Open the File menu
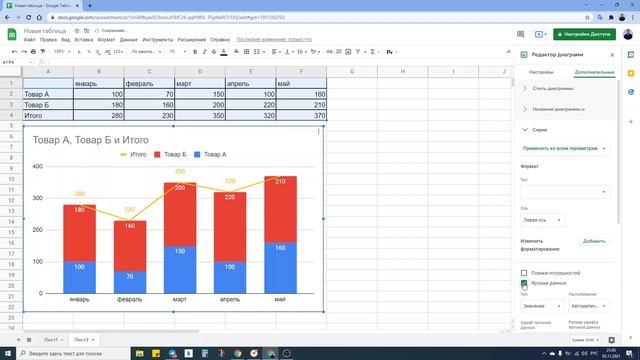Screen dimensions: 640x360 (x=29, y=40)
